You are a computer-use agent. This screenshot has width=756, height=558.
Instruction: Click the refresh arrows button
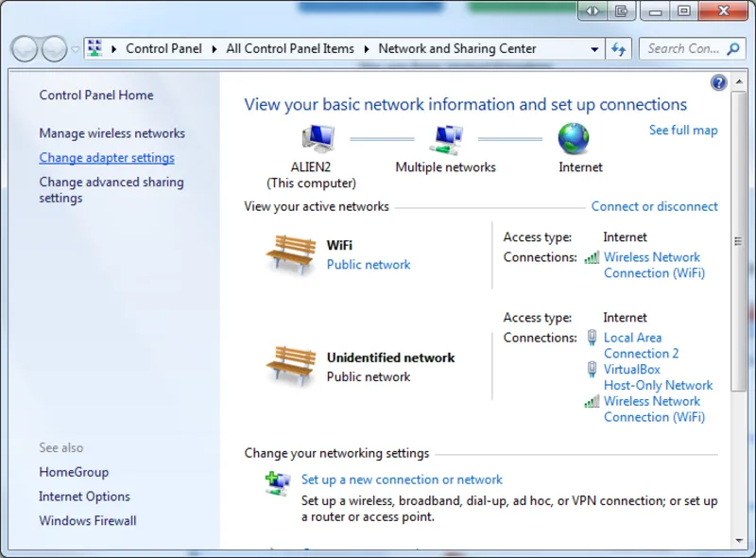tap(619, 49)
